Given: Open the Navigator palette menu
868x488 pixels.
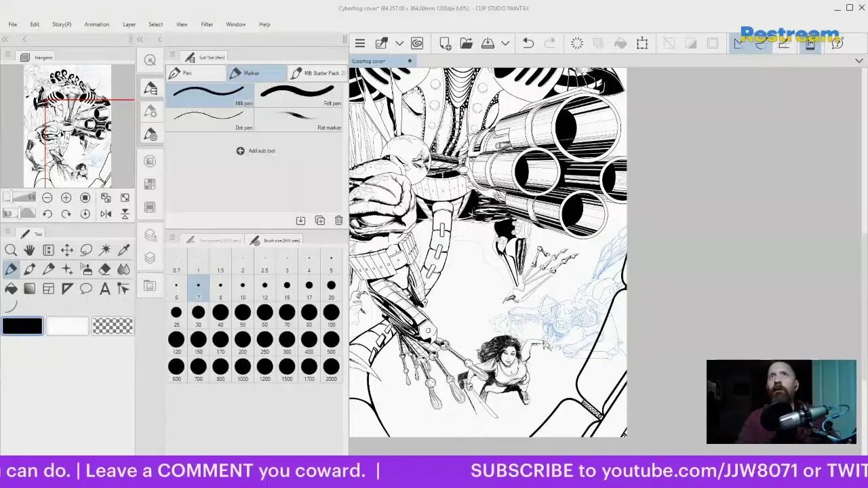Looking at the screenshot, I should click(9, 57).
